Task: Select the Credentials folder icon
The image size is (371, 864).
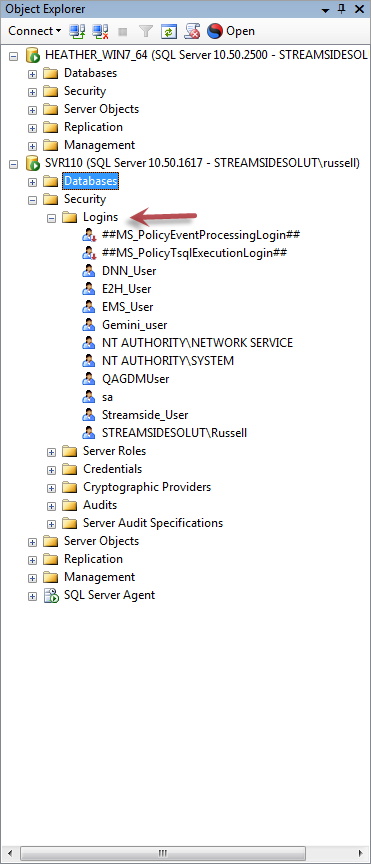Action: point(69,469)
